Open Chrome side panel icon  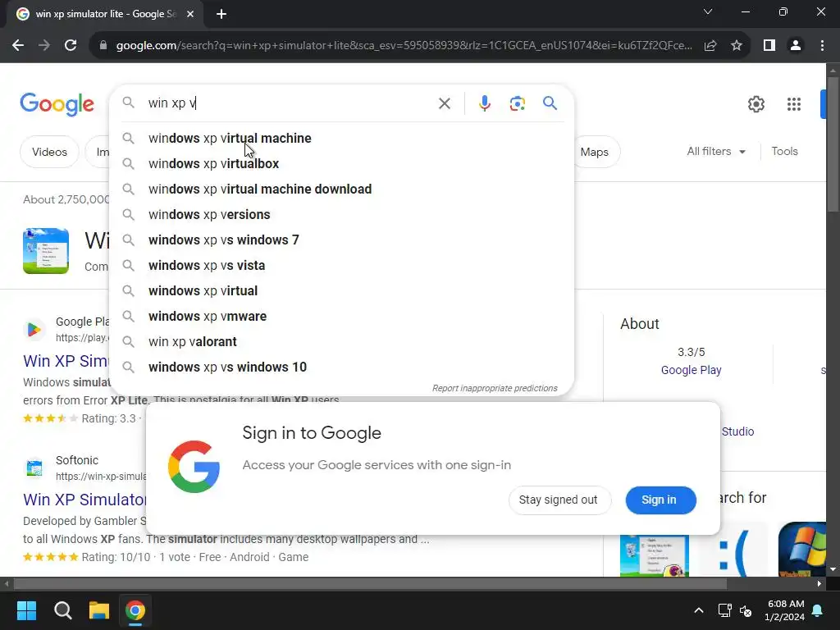pos(769,46)
